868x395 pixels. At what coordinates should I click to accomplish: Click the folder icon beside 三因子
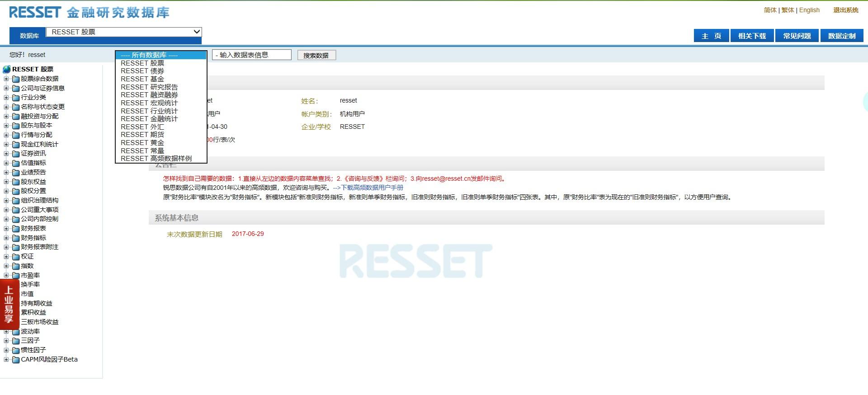(x=16, y=341)
